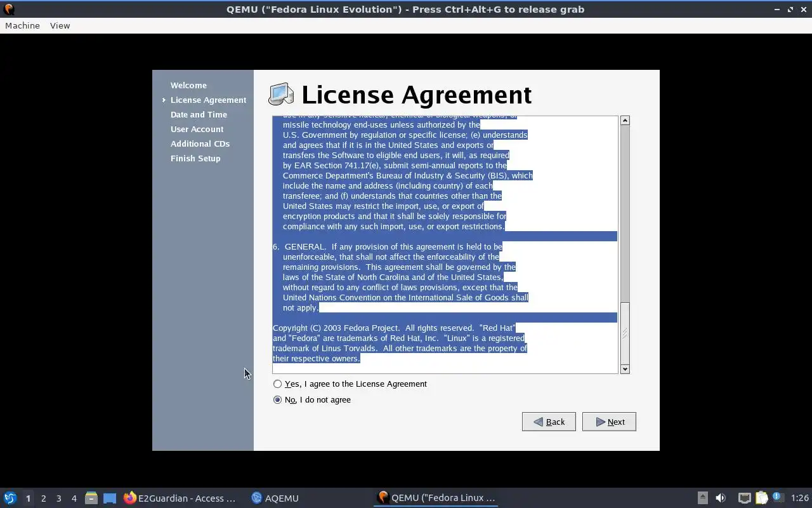Switch to AQEMU taskbar window
Image resolution: width=812 pixels, height=508 pixels.
275,498
